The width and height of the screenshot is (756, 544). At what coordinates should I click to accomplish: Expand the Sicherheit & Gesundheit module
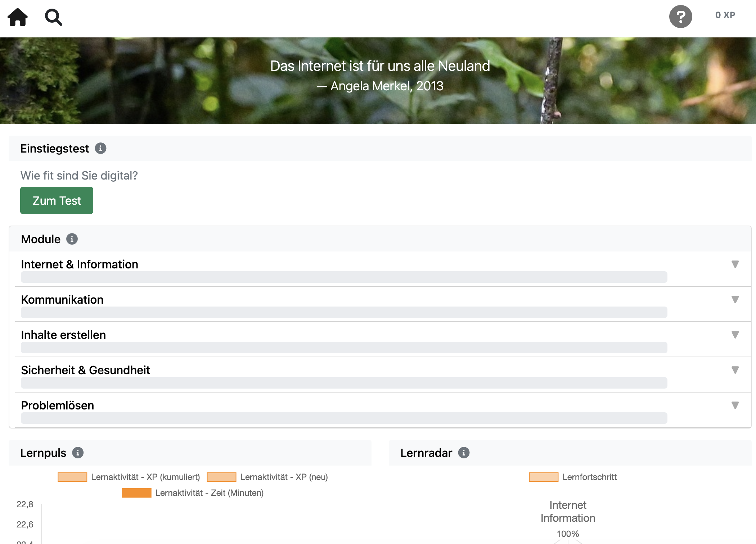(735, 370)
